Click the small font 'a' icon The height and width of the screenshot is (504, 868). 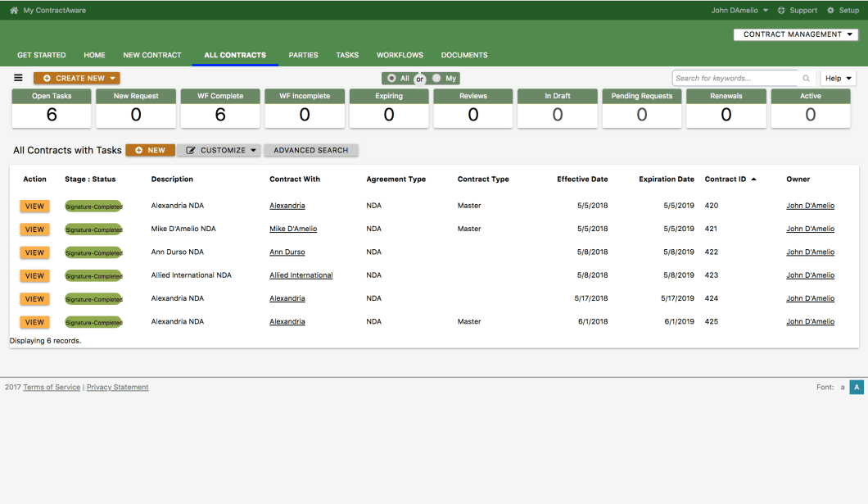click(843, 387)
